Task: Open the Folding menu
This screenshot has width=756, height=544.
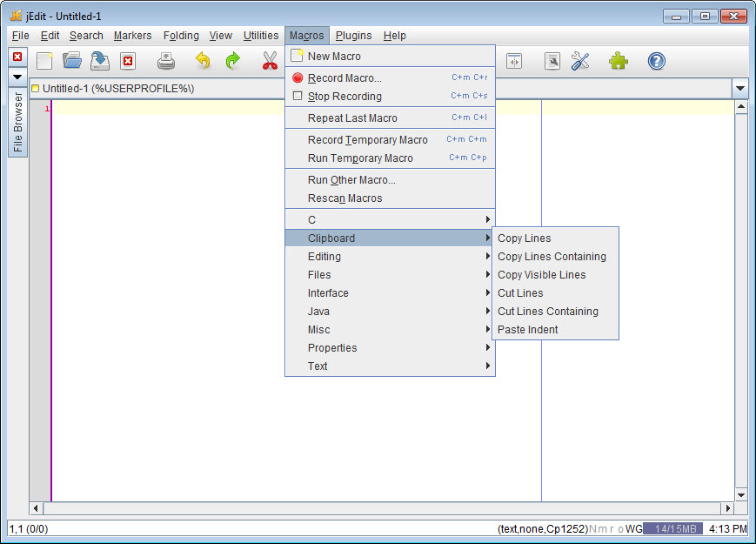Action: [x=181, y=36]
